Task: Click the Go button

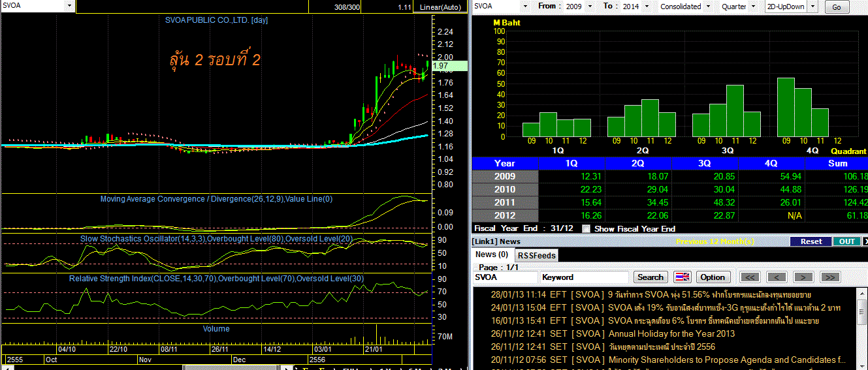Action: tap(837, 7)
